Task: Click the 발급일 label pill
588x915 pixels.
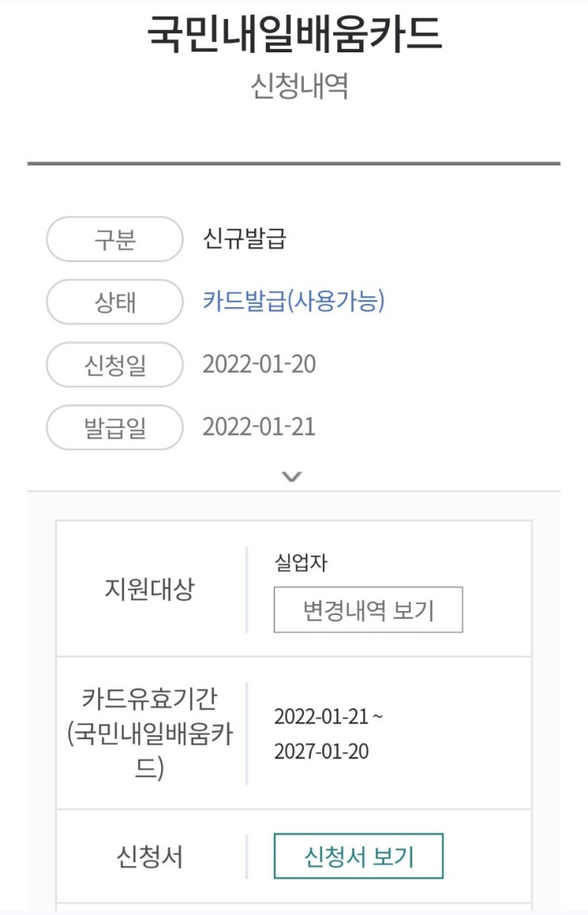Action: tap(115, 428)
